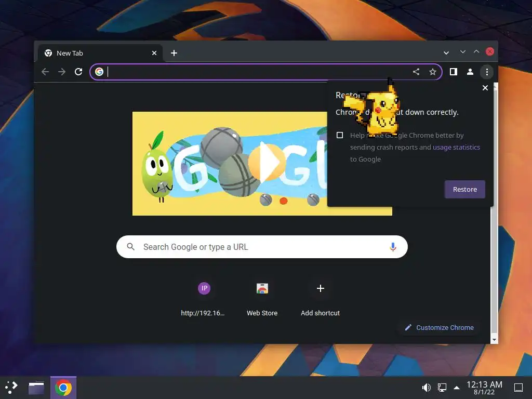Focus the Search Google or type a URL box
This screenshot has height=399, width=532.
[x=262, y=247]
